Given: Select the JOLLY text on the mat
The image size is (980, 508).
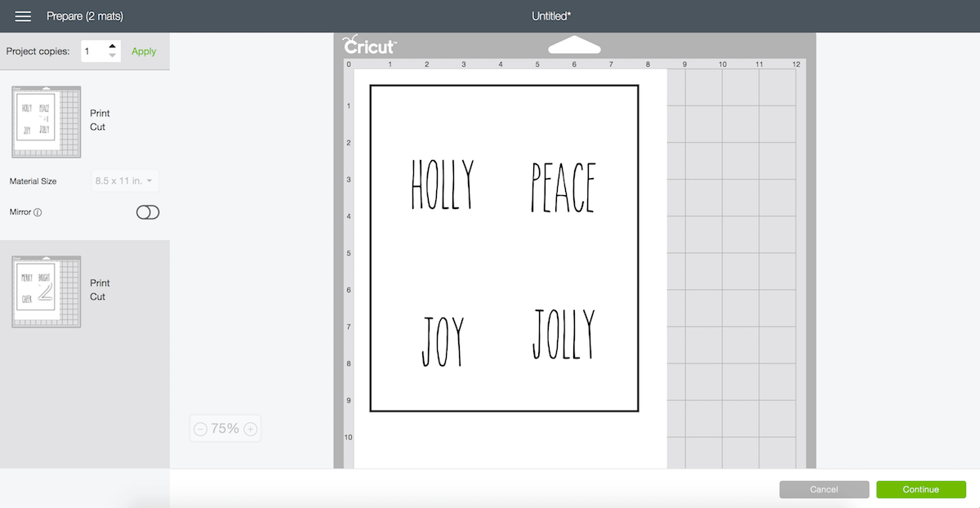Looking at the screenshot, I should click(x=564, y=334).
